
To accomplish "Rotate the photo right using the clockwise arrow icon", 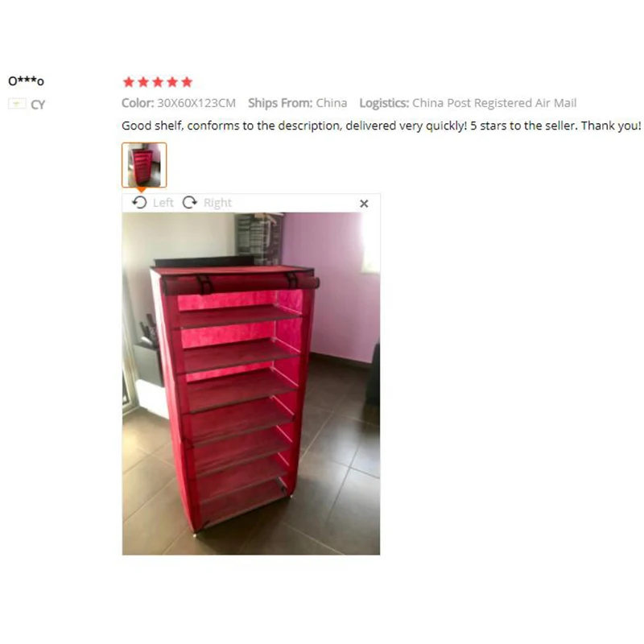I will coord(190,203).
